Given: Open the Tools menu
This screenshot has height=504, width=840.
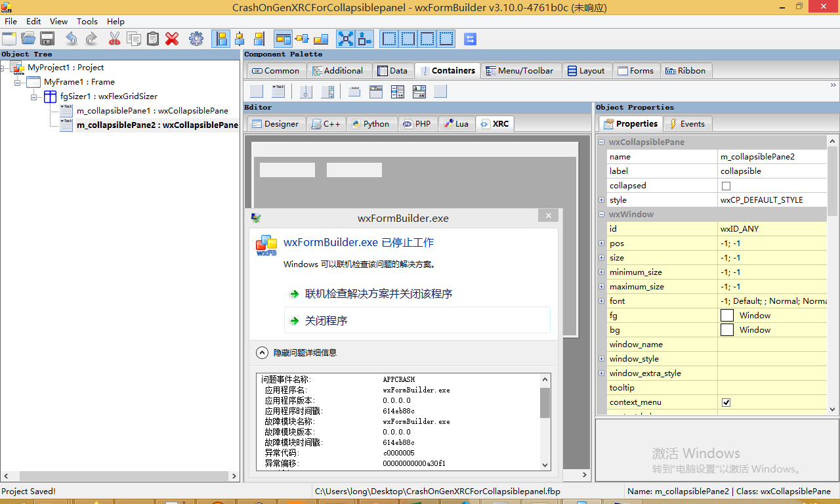Looking at the screenshot, I should 87,21.
